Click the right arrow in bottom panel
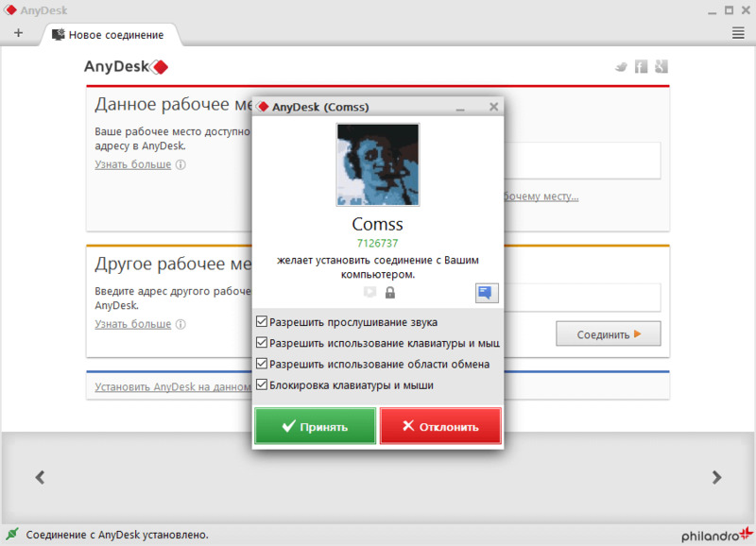This screenshot has height=546, width=756. [x=717, y=477]
